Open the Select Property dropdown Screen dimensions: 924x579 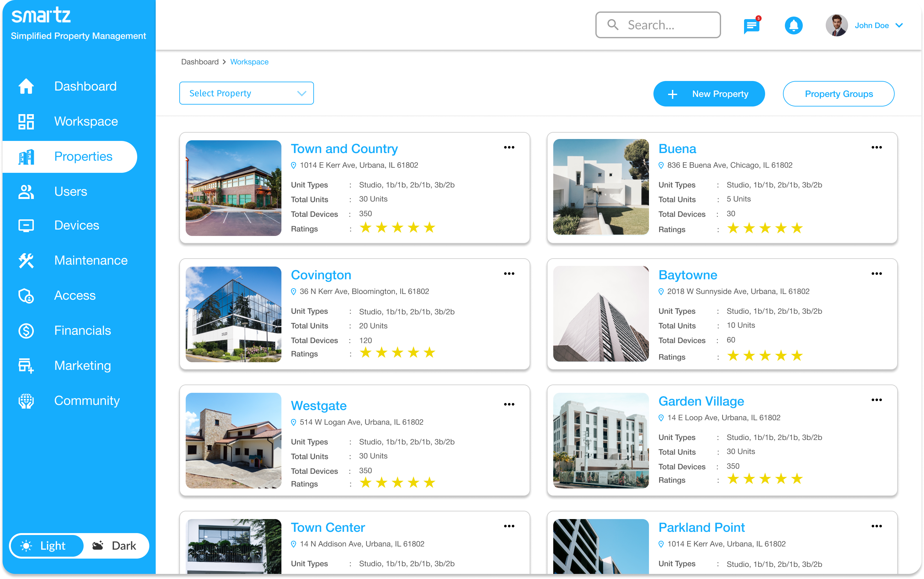[x=246, y=93]
